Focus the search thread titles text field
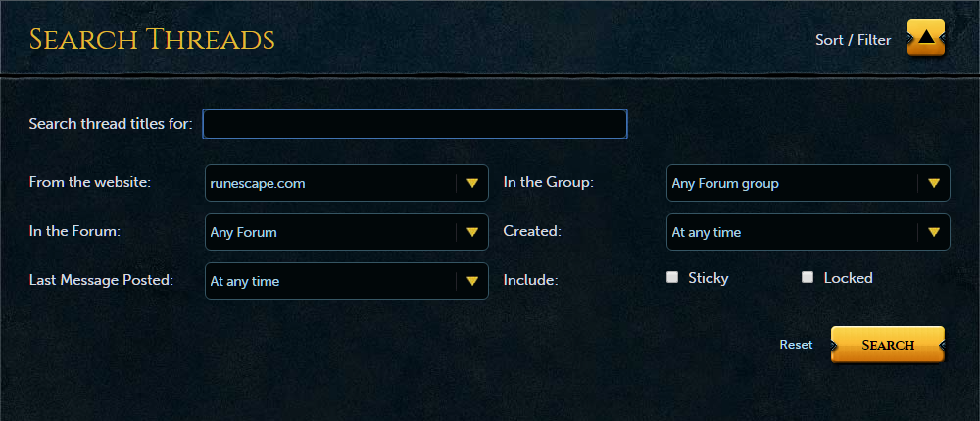 415,124
